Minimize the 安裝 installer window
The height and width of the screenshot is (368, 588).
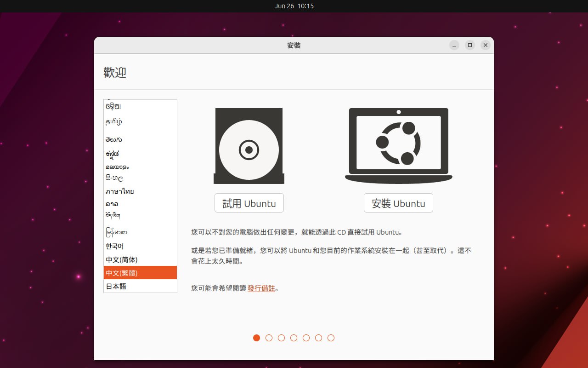tap(454, 45)
